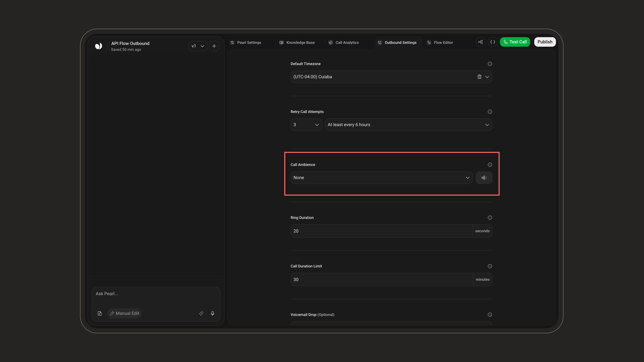Open retry count dropdown showing 3
The width and height of the screenshot is (644, 362).
coord(306,125)
